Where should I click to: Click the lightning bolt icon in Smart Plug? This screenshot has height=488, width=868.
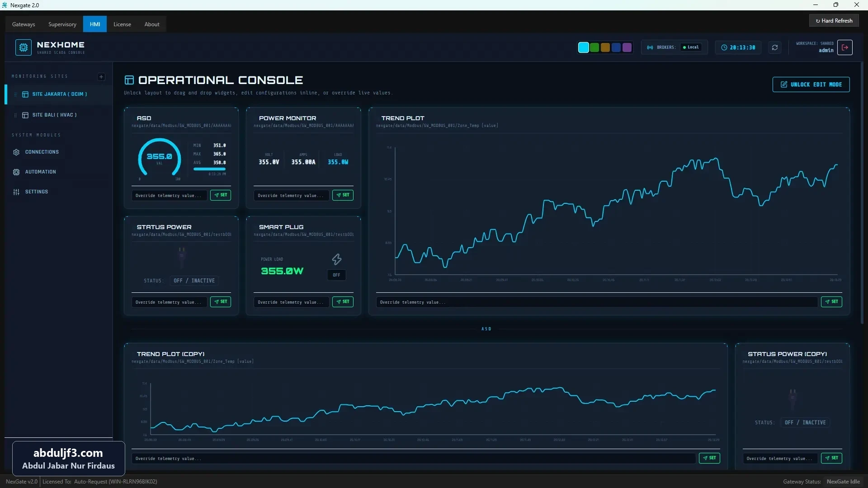click(337, 259)
